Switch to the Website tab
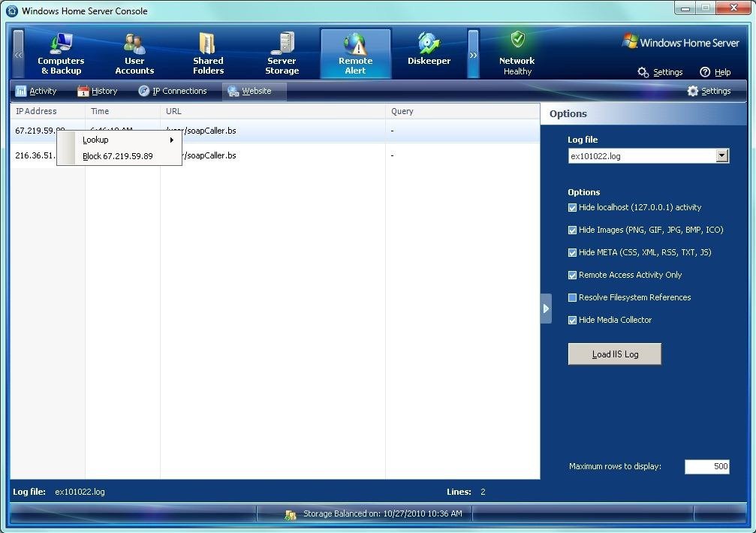Image resolution: width=756 pixels, height=533 pixels. [x=254, y=92]
